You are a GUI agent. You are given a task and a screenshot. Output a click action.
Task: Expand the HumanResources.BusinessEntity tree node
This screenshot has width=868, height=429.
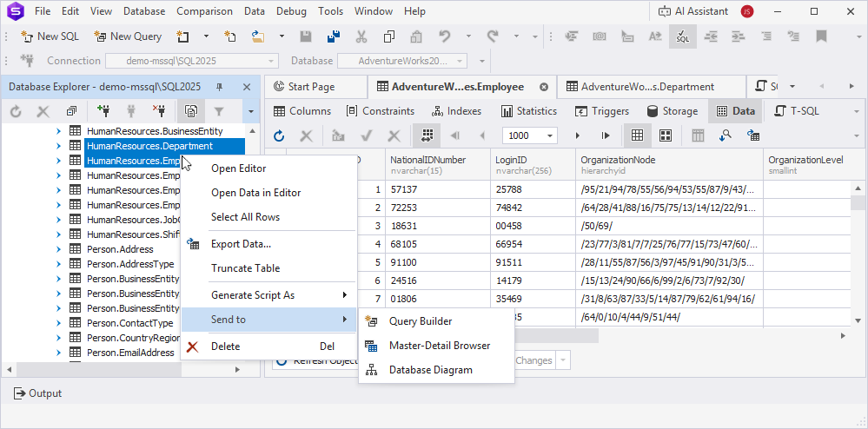pos(59,131)
